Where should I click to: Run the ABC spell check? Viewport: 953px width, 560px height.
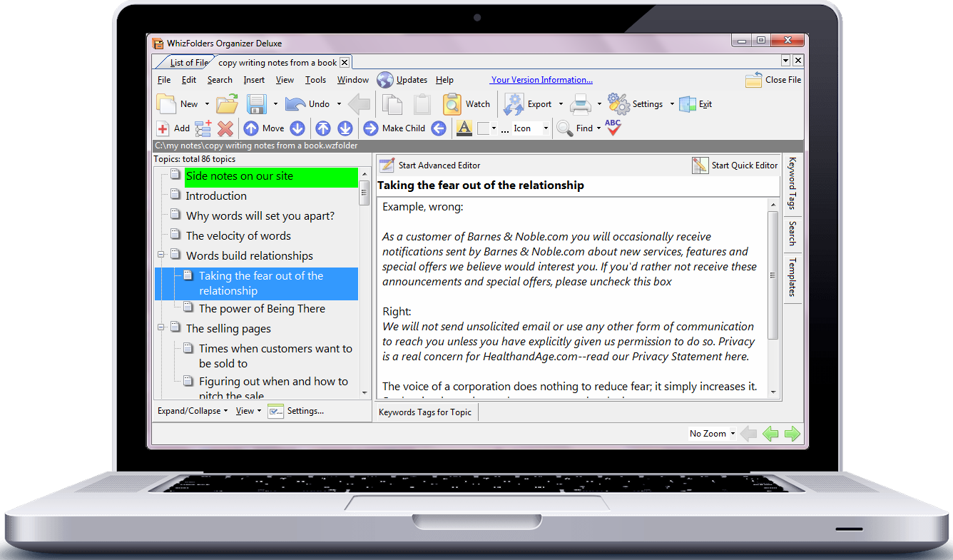click(x=613, y=128)
